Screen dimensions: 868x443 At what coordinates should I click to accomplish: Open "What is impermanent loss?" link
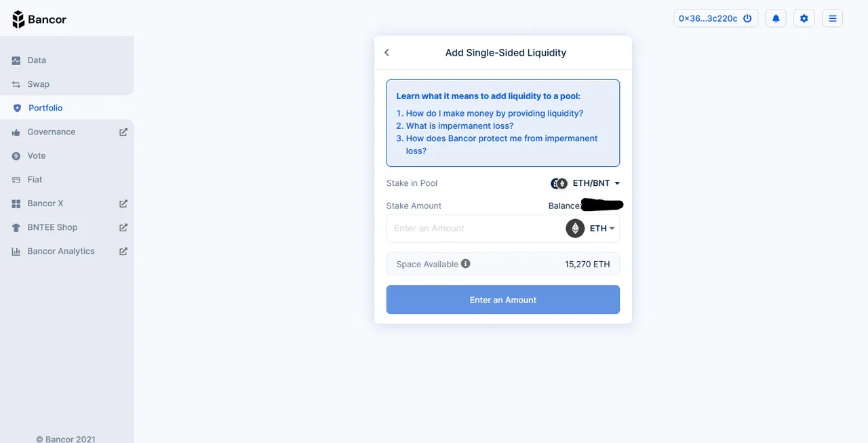coord(460,126)
